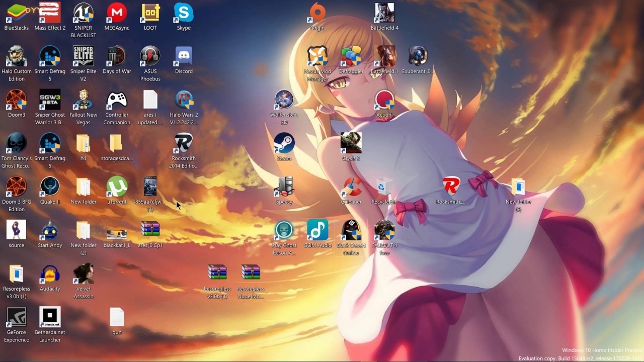
Task: Select the 'New folder (2)' folder
Action: click(x=83, y=230)
